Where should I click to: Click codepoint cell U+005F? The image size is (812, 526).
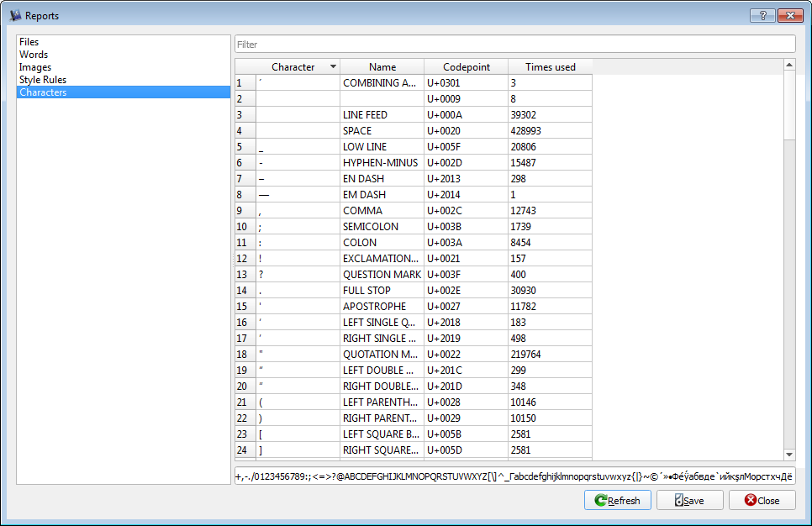click(x=466, y=146)
